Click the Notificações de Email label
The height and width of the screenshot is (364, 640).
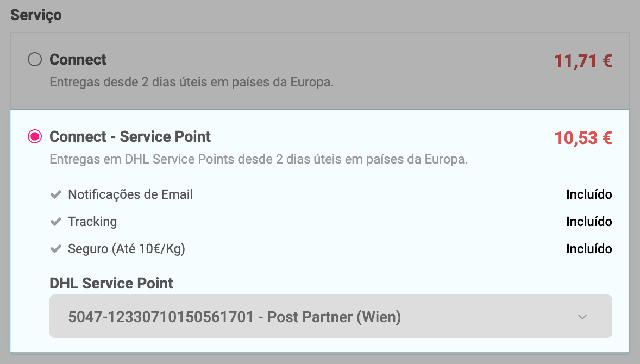click(130, 194)
